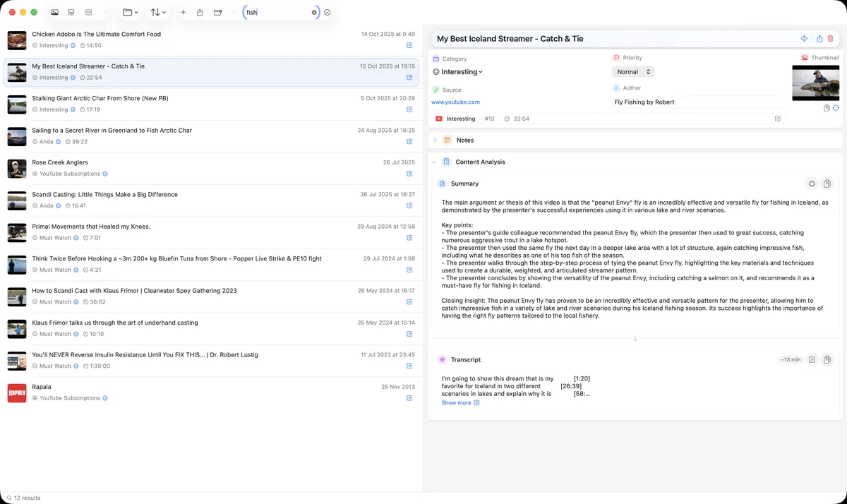
Task: Open the sort order dropdown
Action: coord(158,13)
